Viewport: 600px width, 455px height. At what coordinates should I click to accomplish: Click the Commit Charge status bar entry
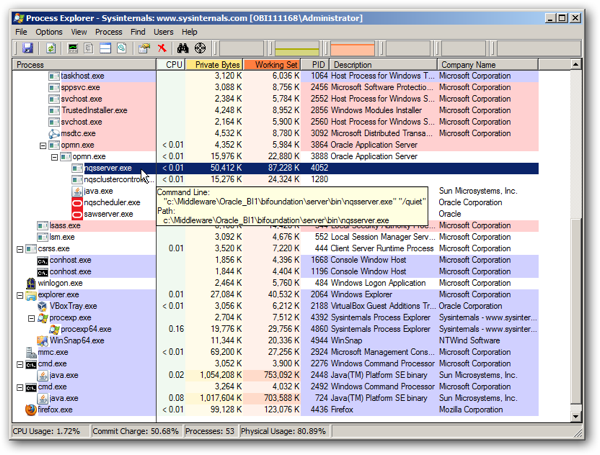[136, 431]
